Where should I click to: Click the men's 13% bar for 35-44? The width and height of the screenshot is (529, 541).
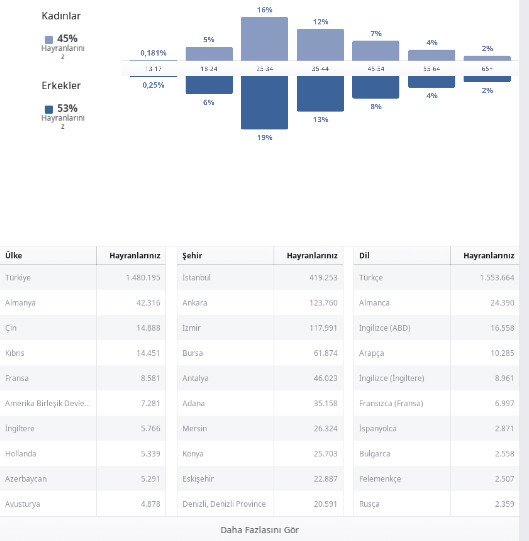click(x=320, y=94)
